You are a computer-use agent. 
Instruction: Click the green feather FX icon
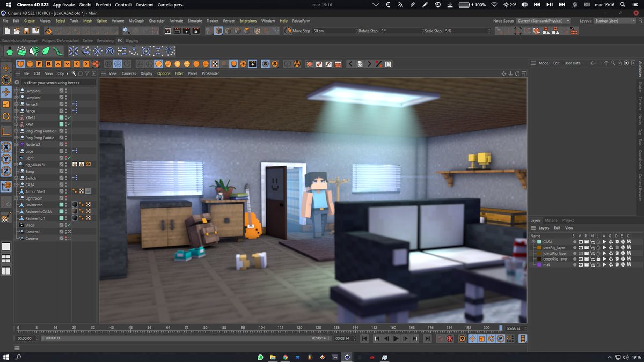(46, 51)
